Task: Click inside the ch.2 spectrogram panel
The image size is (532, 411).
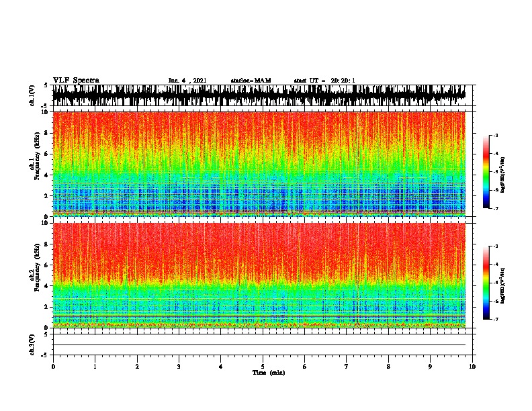Action: [259, 275]
